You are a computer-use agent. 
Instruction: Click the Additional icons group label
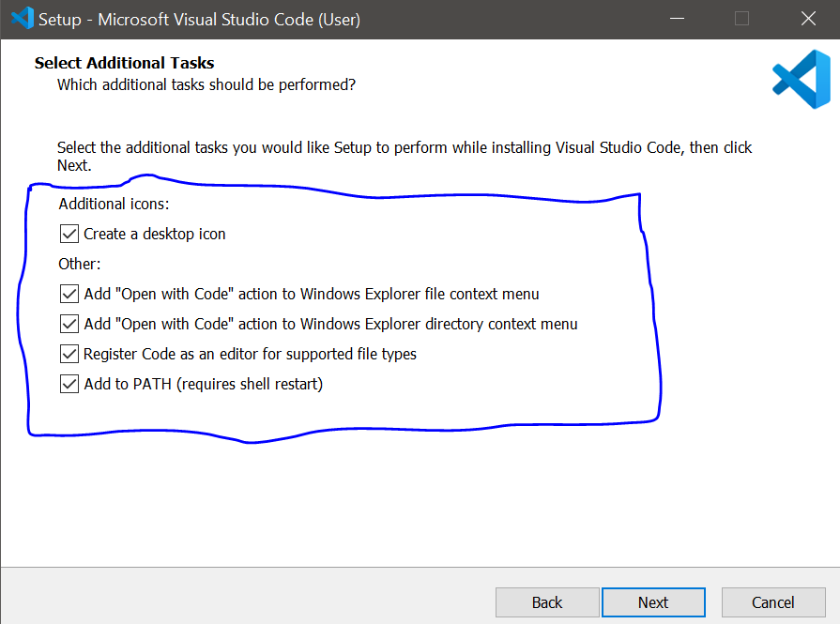[114, 204]
